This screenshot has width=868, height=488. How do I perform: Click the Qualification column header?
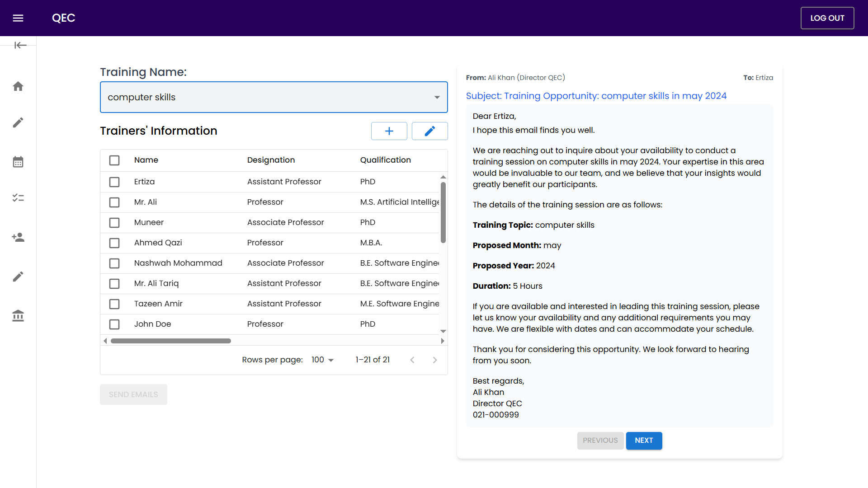(x=385, y=160)
